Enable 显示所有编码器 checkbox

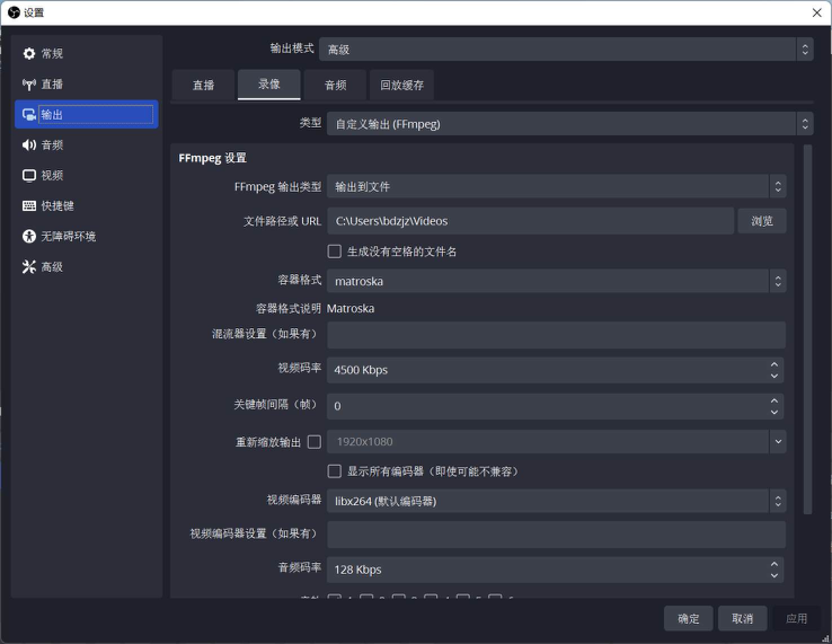334,471
